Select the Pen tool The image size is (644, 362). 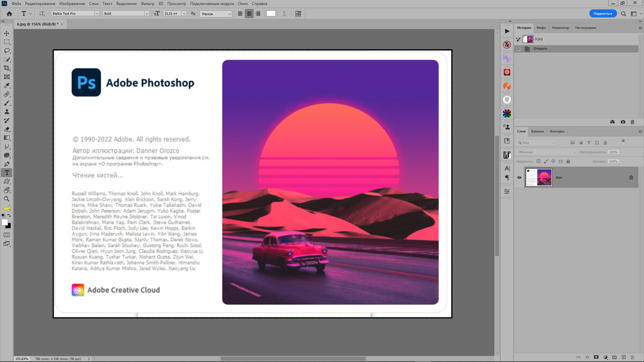click(x=7, y=164)
